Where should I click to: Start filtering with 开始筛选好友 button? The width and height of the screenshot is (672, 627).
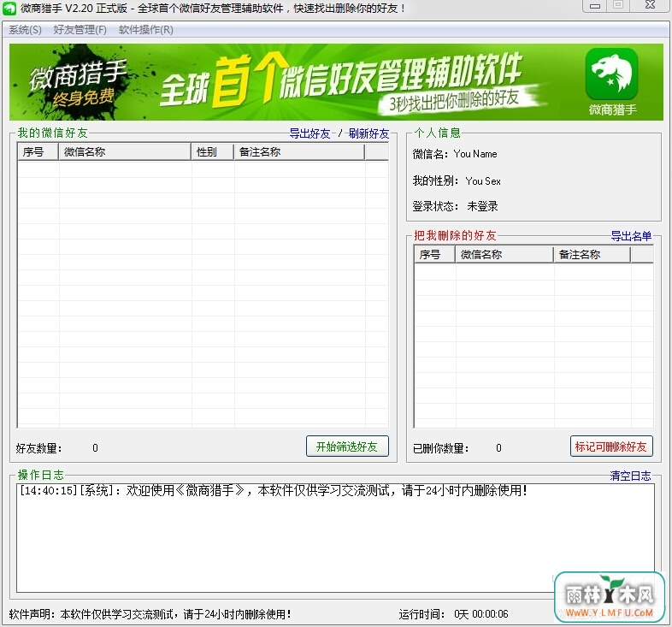pos(347,447)
